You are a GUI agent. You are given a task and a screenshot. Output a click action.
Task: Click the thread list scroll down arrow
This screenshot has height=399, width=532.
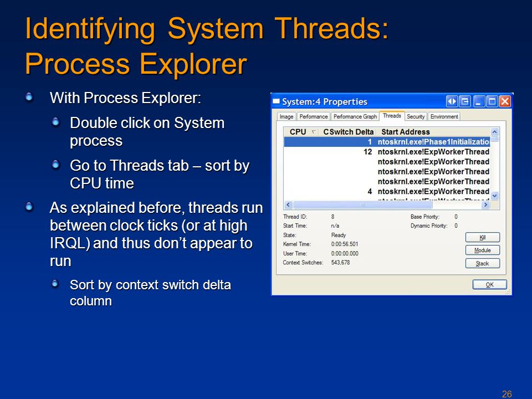(x=495, y=196)
